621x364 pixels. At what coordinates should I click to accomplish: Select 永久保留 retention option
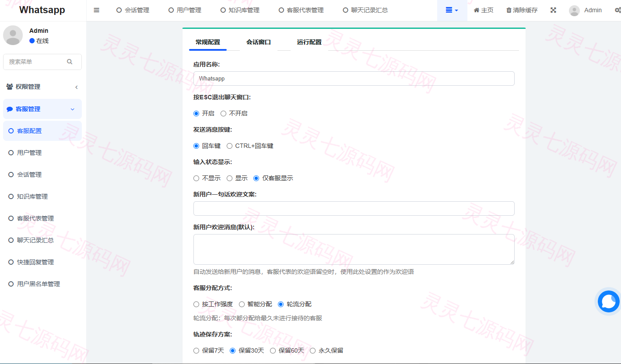click(x=312, y=350)
